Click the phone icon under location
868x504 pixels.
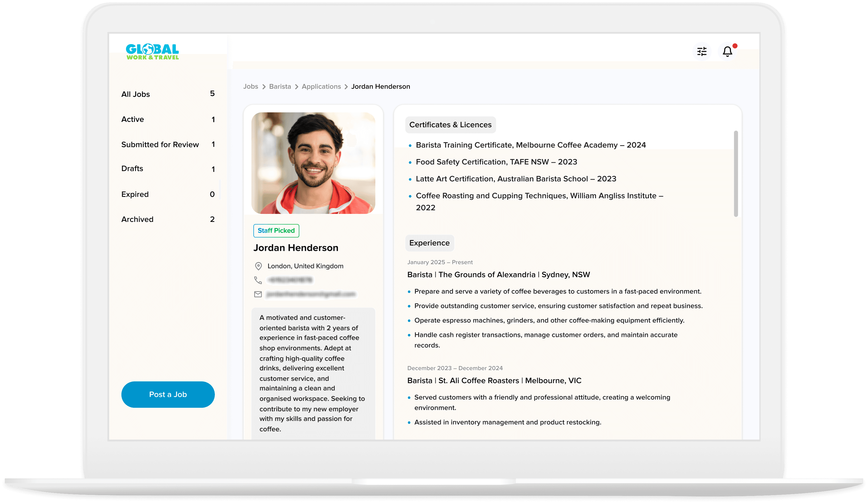click(258, 280)
